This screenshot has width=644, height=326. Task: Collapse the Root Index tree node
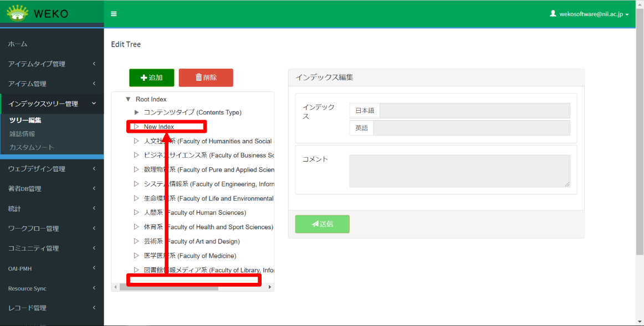128,99
